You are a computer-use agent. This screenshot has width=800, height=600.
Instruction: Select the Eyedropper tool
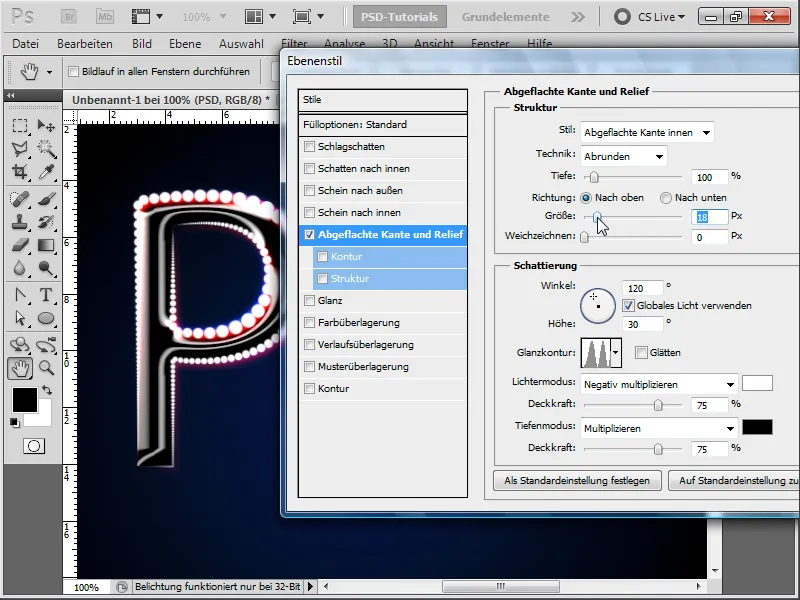[46, 172]
